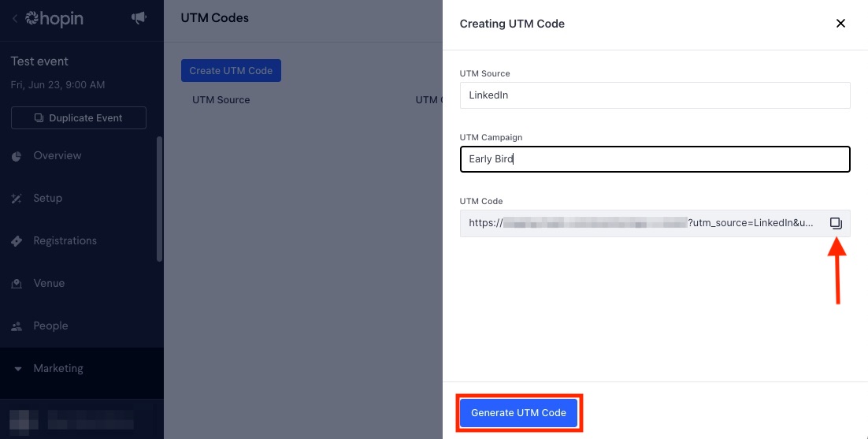Copy the UTM code with copy icon
Viewport: 868px width, 439px height.
836,223
